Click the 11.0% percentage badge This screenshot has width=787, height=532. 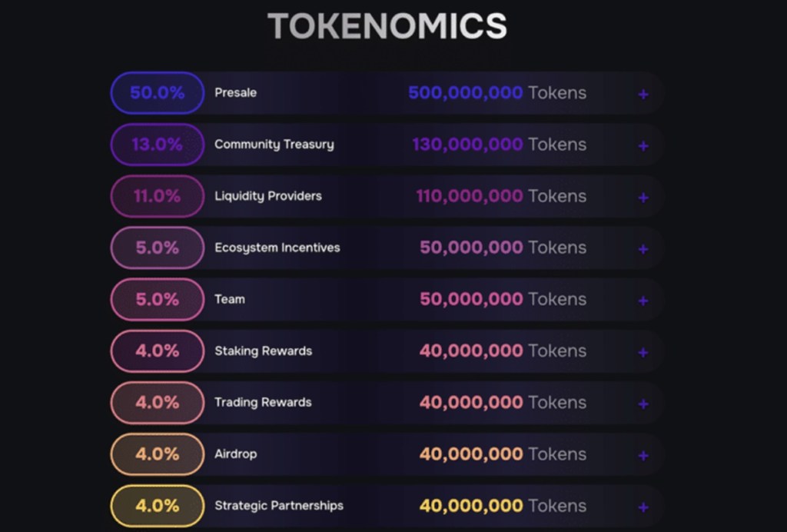[157, 196]
